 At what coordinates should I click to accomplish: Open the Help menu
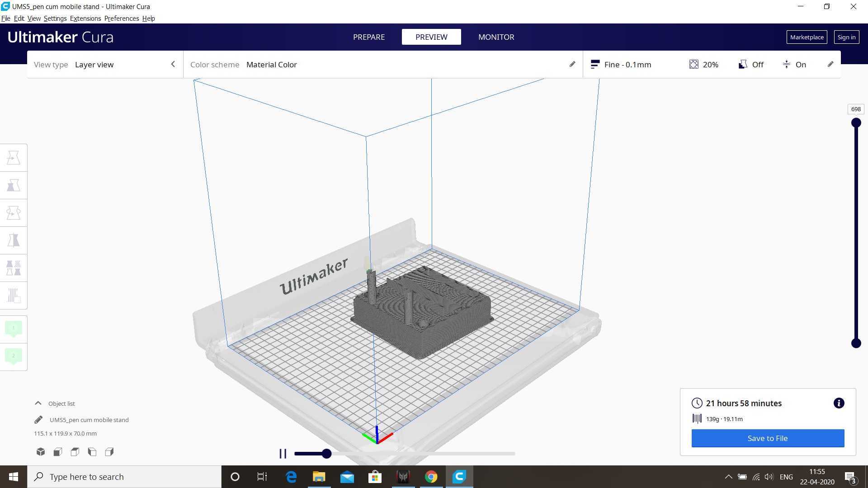pyautogui.click(x=148, y=19)
